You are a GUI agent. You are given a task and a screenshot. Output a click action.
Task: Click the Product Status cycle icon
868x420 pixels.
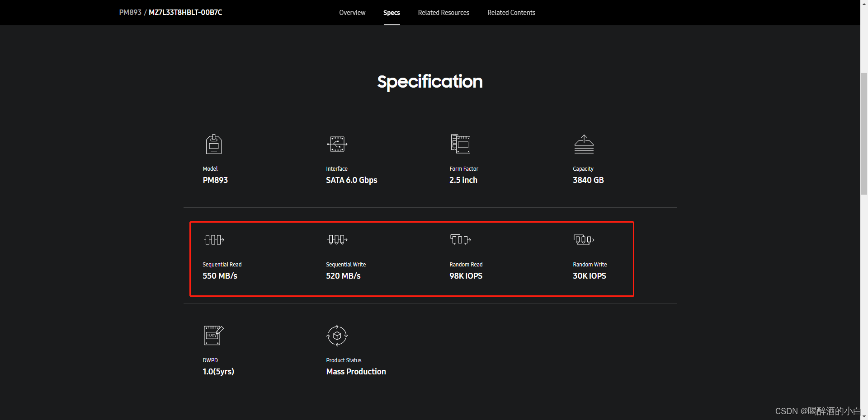point(337,336)
